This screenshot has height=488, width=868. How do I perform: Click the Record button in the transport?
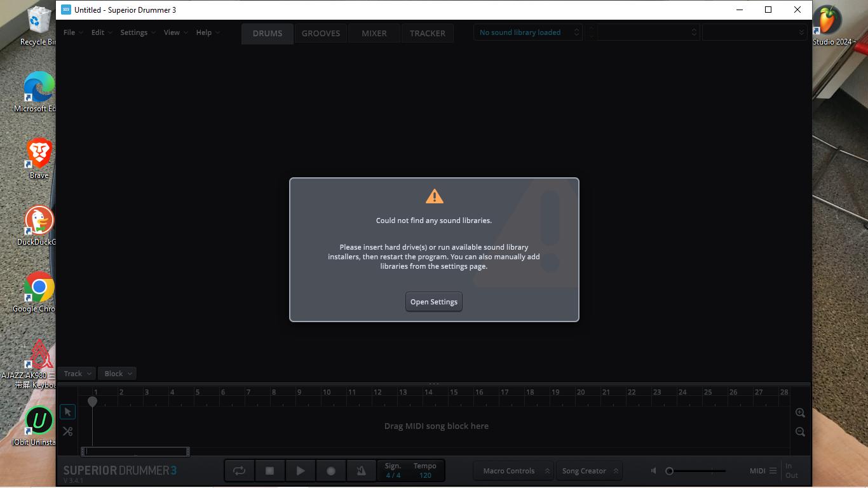(330, 471)
